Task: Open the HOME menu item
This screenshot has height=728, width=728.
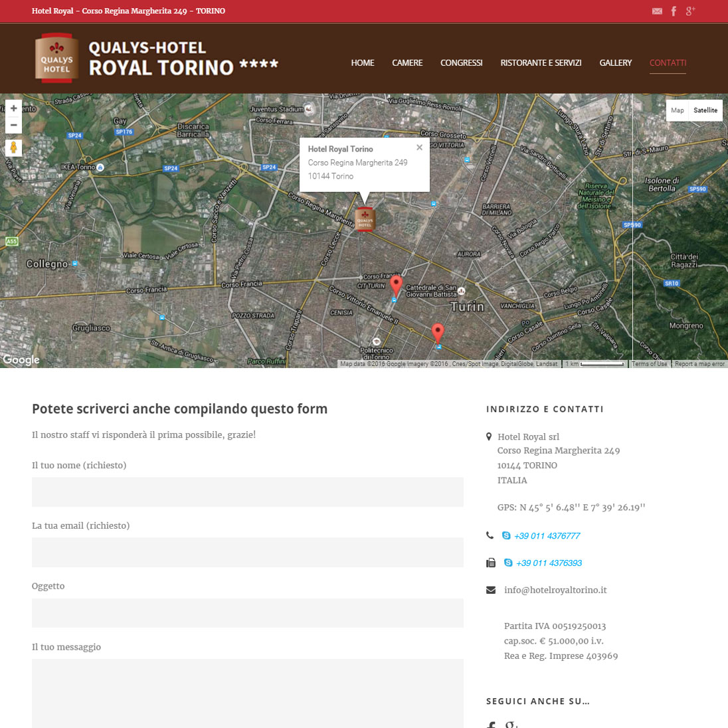Action: tap(363, 62)
